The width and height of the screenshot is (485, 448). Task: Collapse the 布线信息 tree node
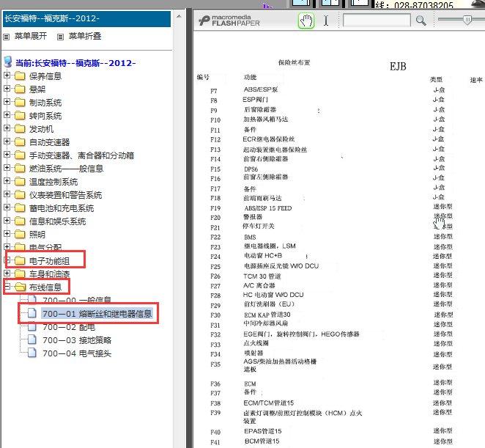point(7,287)
